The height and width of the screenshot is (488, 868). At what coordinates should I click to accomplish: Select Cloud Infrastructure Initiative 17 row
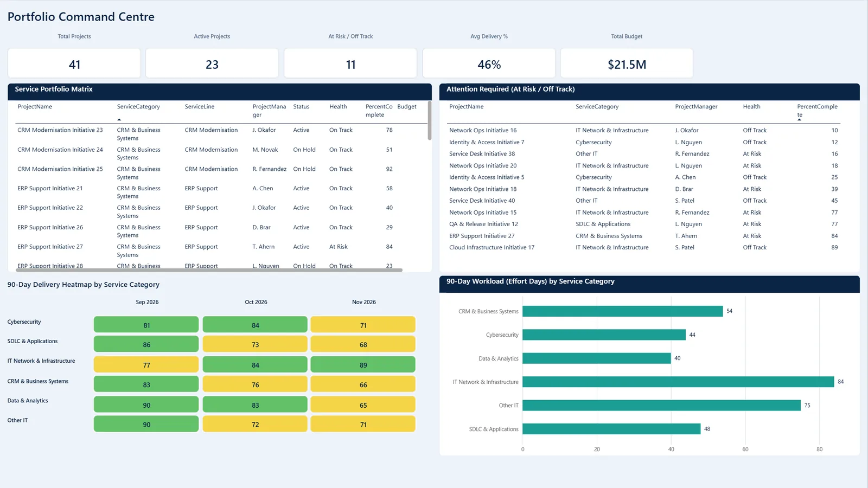[644, 247]
